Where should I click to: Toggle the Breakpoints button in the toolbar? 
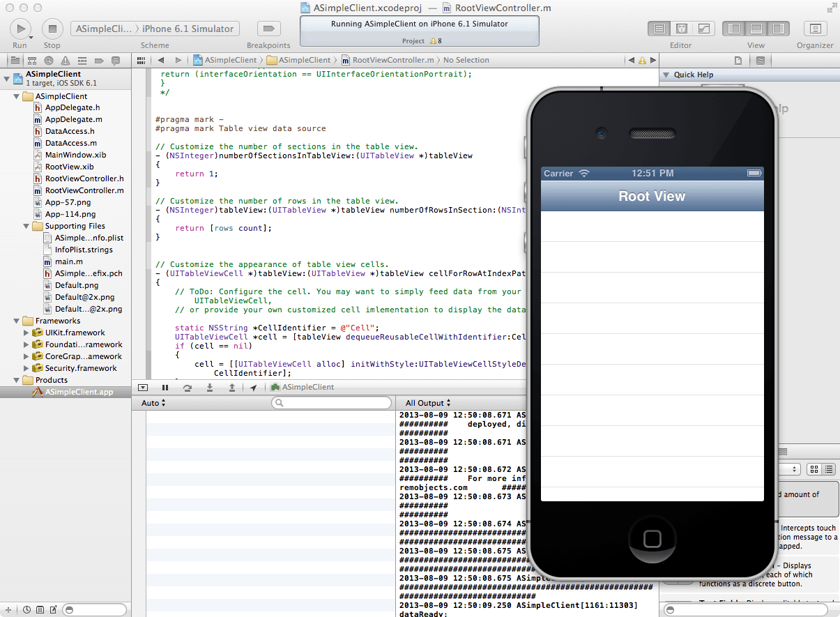click(x=268, y=29)
